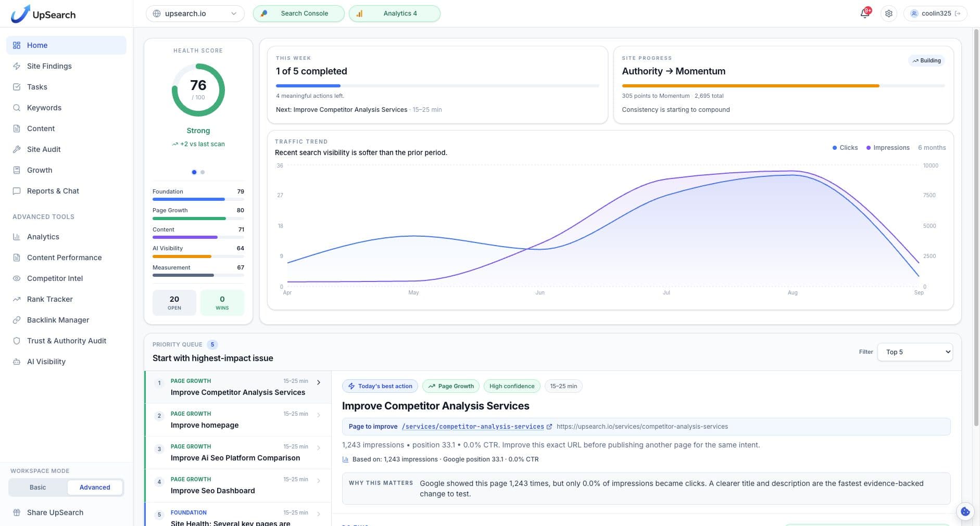Click the page vertical scrollbar

[x=976, y=227]
